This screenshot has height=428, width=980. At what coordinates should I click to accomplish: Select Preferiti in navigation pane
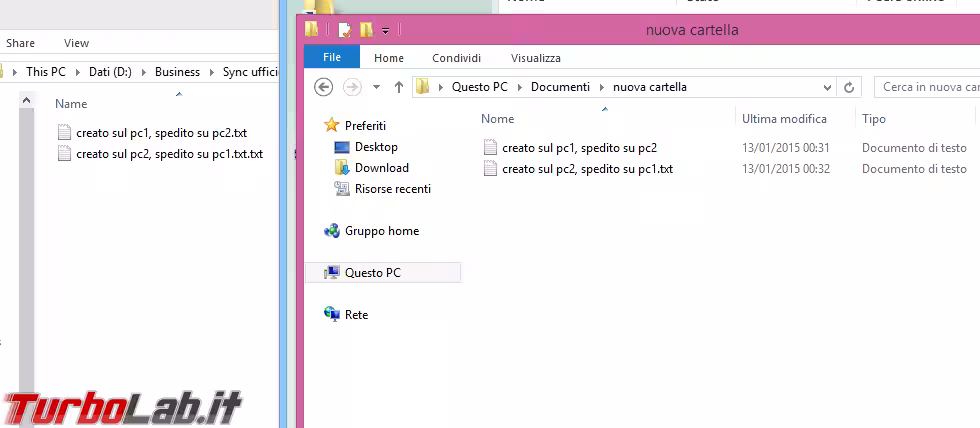pyautogui.click(x=365, y=126)
